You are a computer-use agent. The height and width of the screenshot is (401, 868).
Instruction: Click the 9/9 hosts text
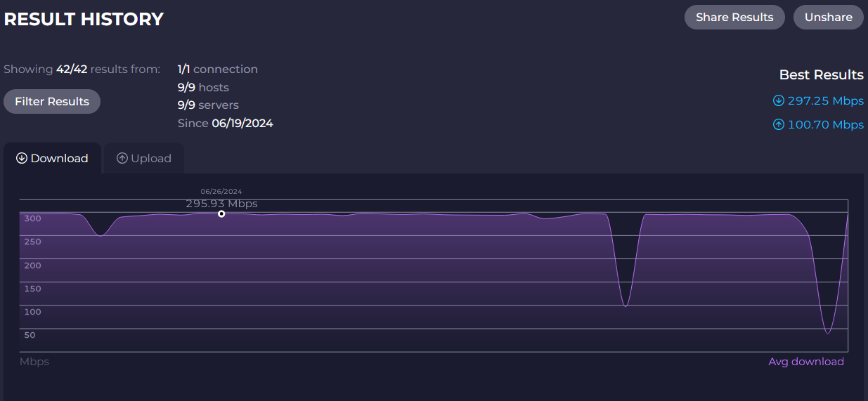[203, 87]
